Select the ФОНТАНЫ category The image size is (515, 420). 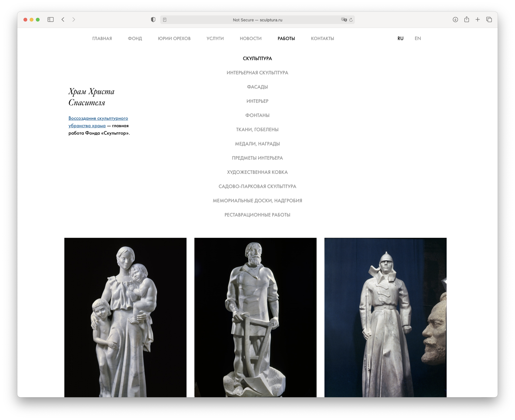pyautogui.click(x=257, y=115)
